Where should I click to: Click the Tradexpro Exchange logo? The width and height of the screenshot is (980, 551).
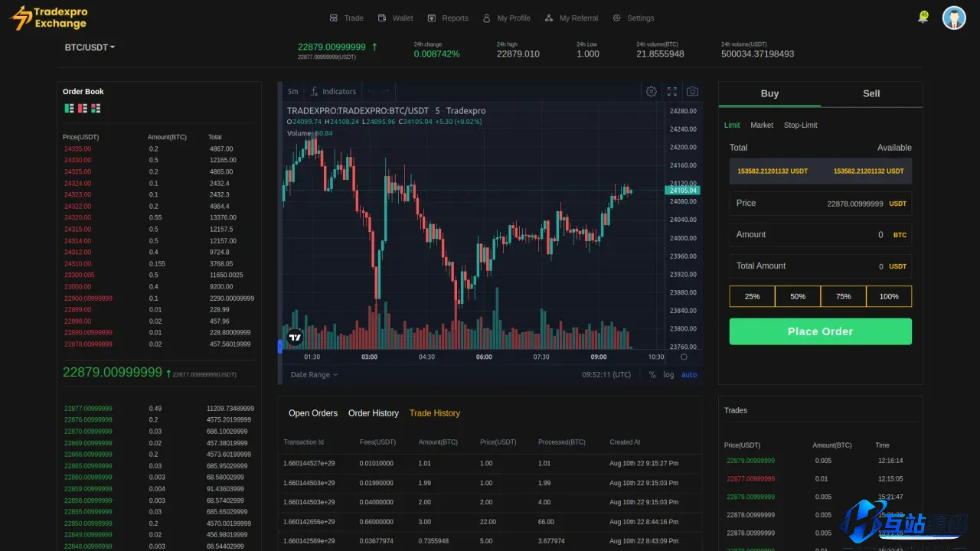(x=48, y=18)
